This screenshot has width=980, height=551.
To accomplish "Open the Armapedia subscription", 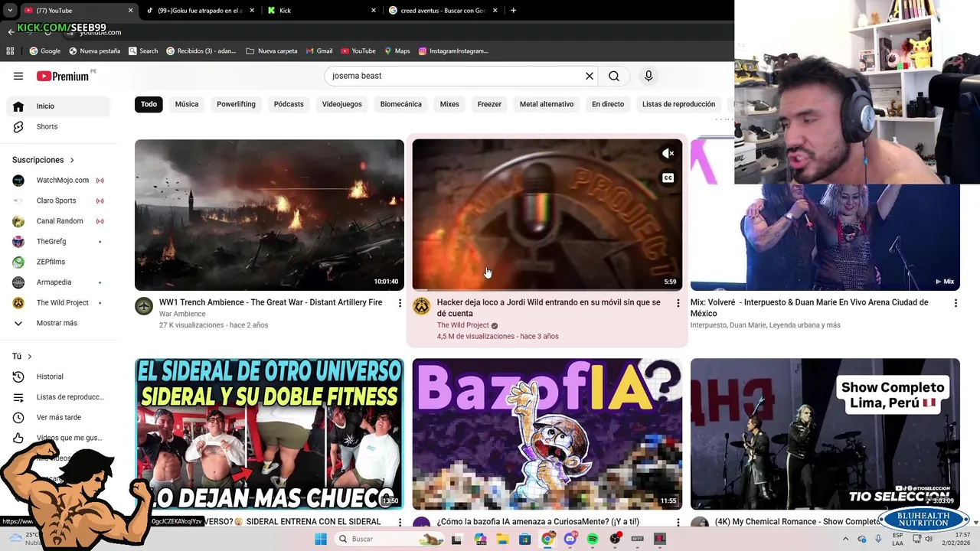I will [x=58, y=282].
